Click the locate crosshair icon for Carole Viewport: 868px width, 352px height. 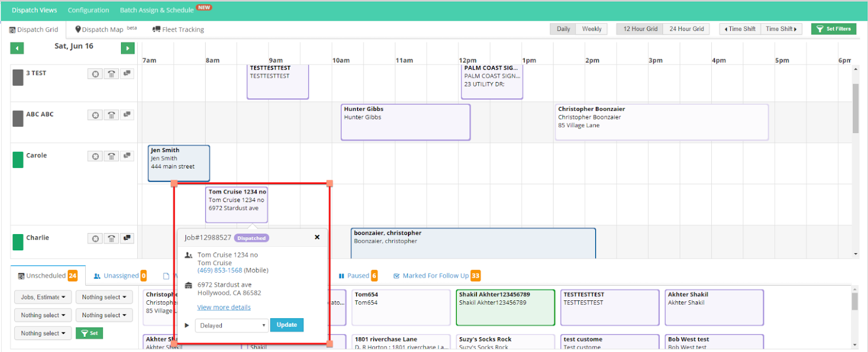[95, 156]
